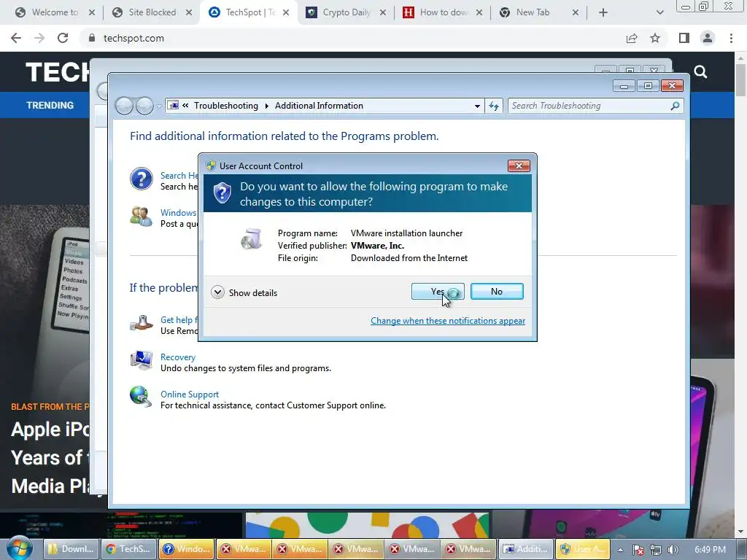Image resolution: width=747 pixels, height=560 pixels.
Task: Click Yes in User Account Control dialog
Action: 438,292
